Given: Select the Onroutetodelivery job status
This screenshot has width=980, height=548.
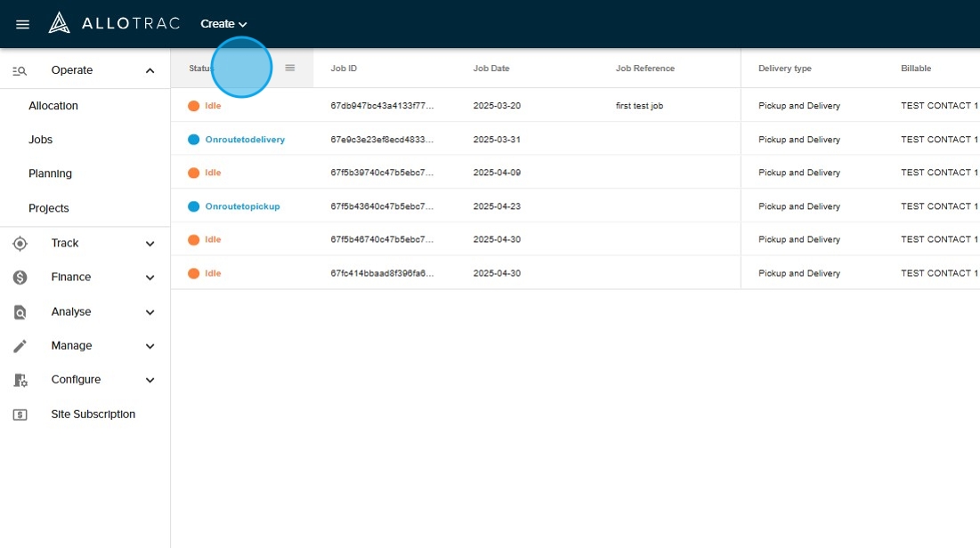Looking at the screenshot, I should click(245, 140).
